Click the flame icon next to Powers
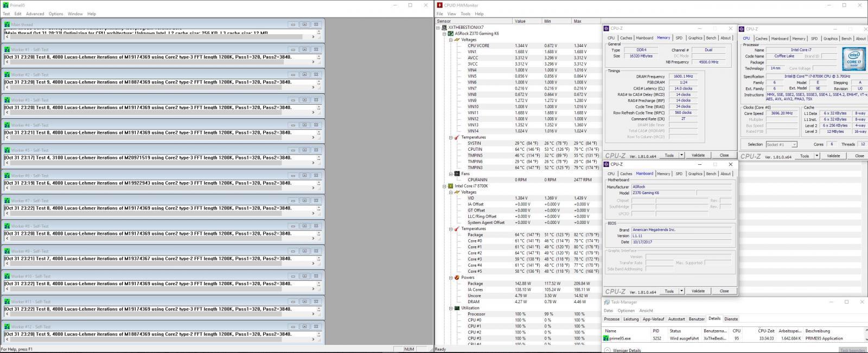The image size is (868, 353). pyautogui.click(x=457, y=278)
